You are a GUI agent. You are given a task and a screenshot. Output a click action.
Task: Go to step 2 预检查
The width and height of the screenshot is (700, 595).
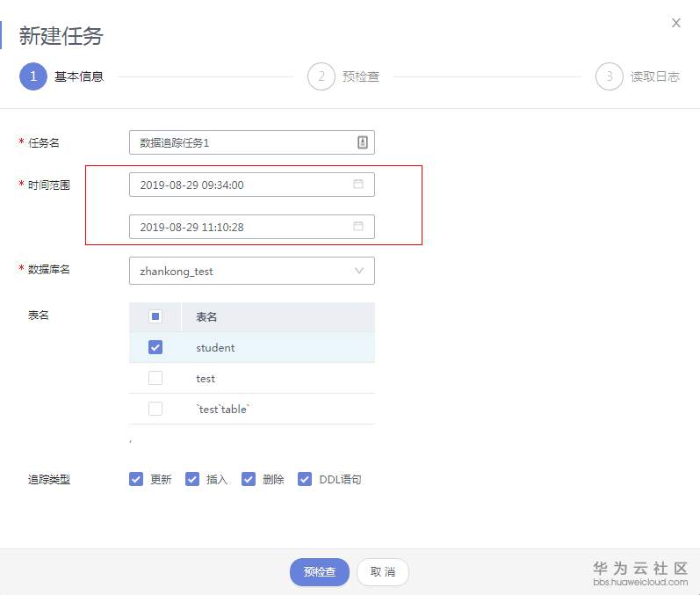(x=343, y=76)
